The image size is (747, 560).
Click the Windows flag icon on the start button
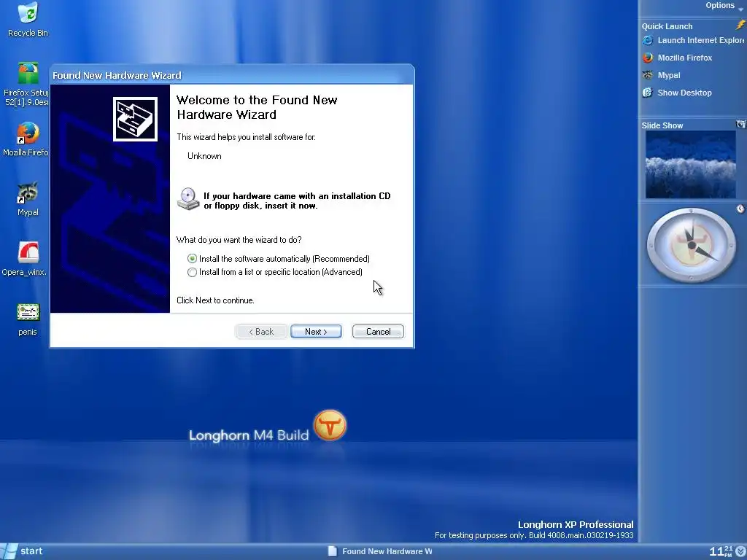(9, 551)
